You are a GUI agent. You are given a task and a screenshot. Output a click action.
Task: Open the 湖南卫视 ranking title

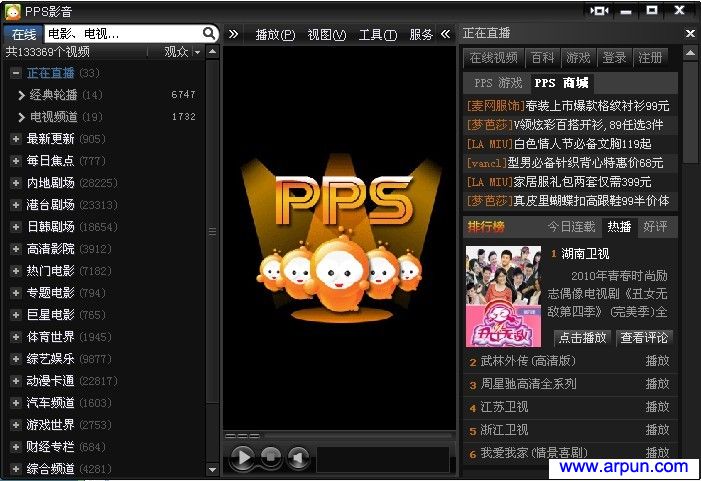tap(585, 254)
